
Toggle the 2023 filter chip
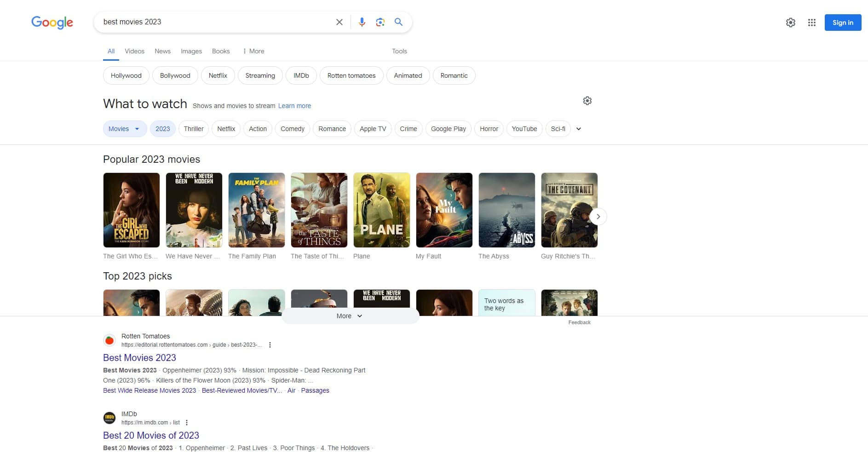click(x=163, y=129)
